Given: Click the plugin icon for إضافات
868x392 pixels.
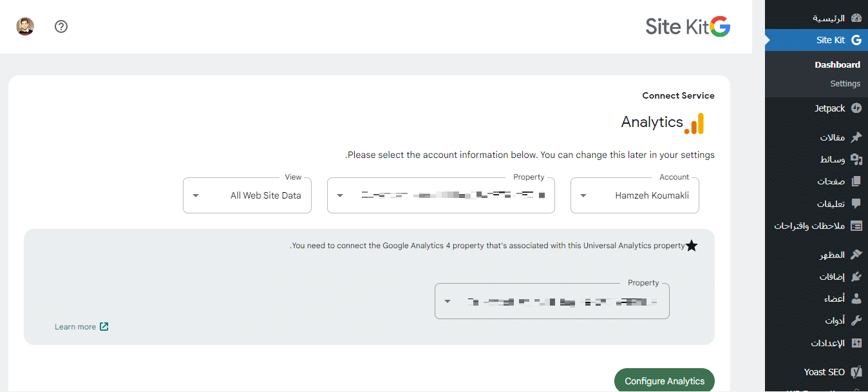Looking at the screenshot, I should pos(856,277).
